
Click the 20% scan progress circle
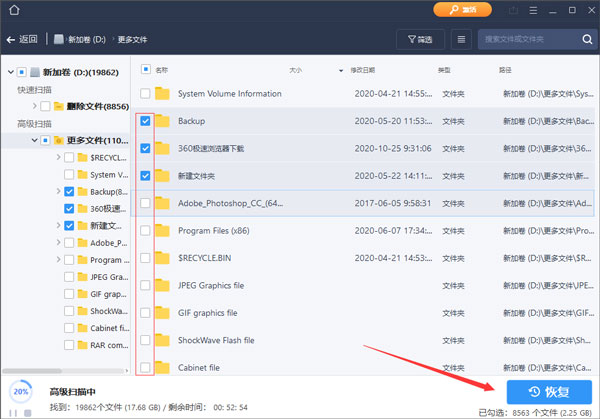tap(18, 391)
